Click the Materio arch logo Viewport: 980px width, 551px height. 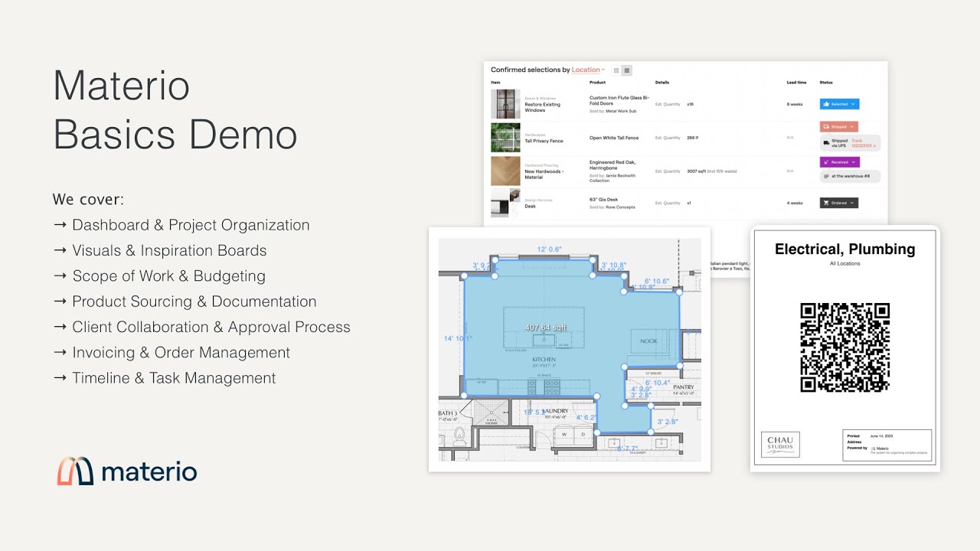(75, 471)
